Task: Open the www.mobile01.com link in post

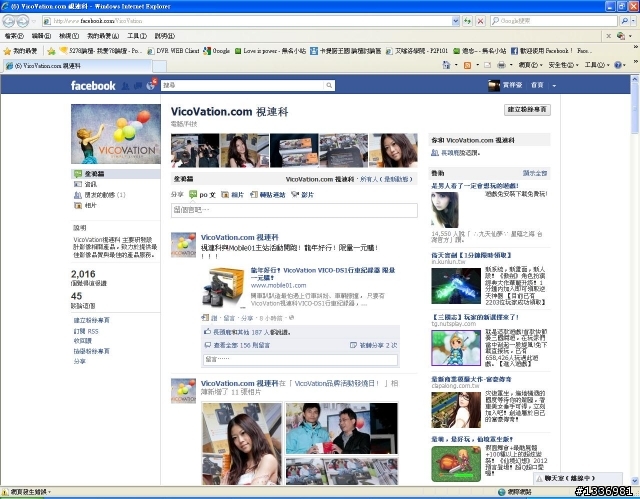Action: 278,286
